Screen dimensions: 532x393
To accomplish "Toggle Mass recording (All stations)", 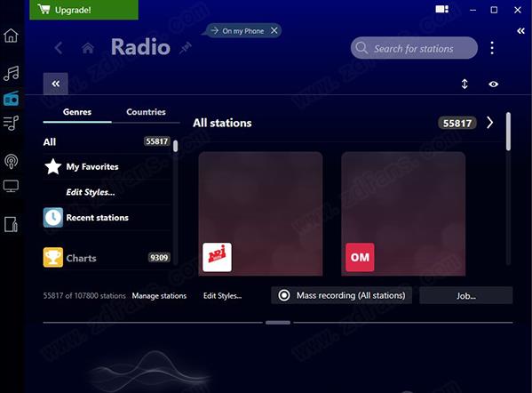I will [341, 295].
